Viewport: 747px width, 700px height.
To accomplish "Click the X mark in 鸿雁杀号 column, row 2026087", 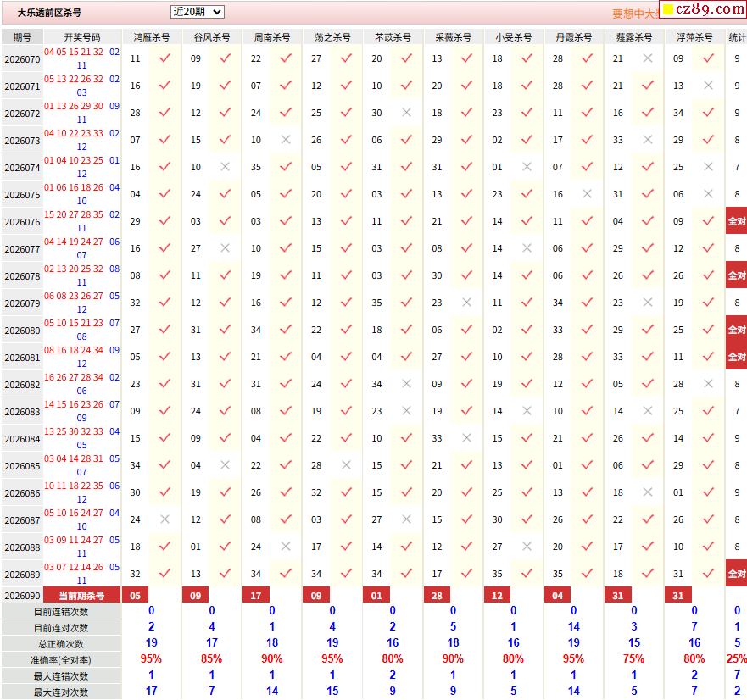I will pyautogui.click(x=164, y=519).
